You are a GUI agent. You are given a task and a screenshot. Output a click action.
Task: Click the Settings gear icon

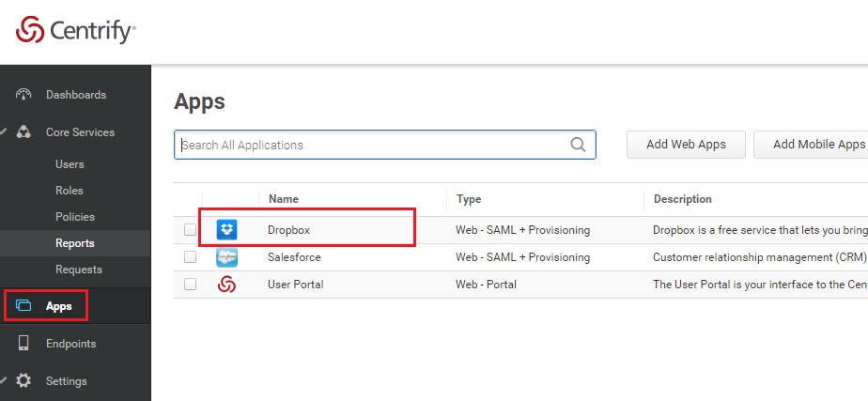[23, 381]
